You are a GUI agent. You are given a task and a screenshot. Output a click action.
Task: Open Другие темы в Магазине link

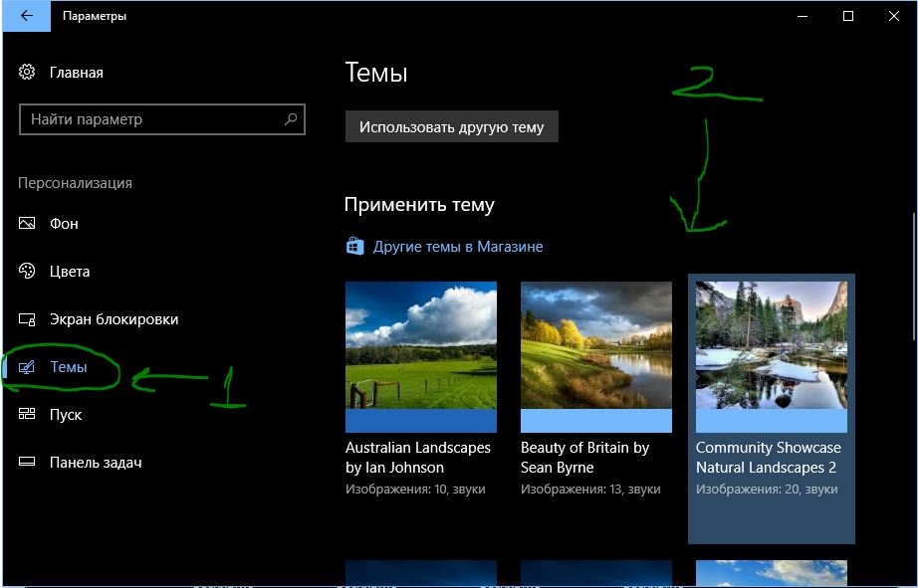point(458,247)
